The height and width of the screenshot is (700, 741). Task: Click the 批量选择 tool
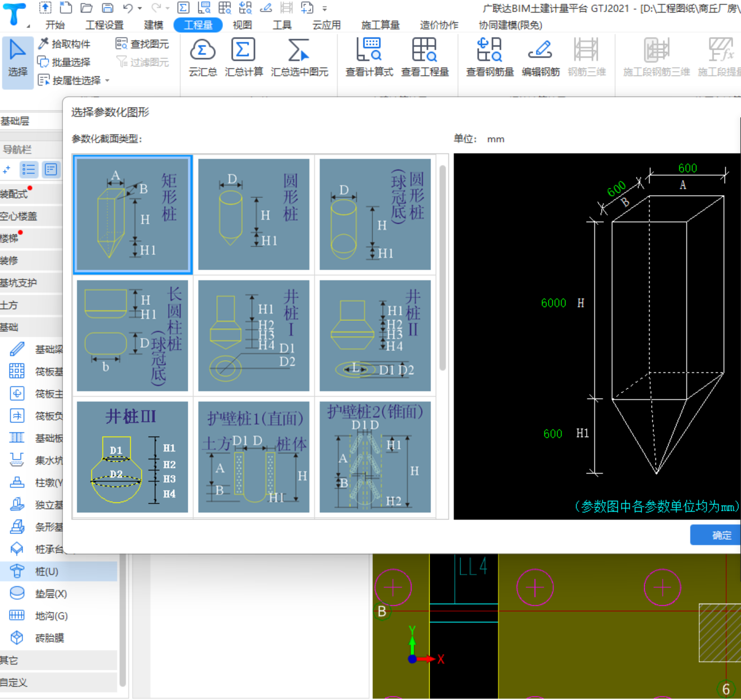64,62
